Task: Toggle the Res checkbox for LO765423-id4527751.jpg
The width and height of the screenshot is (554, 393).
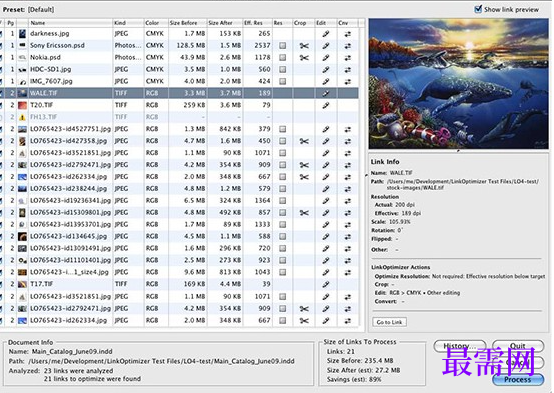Action: pos(283,129)
